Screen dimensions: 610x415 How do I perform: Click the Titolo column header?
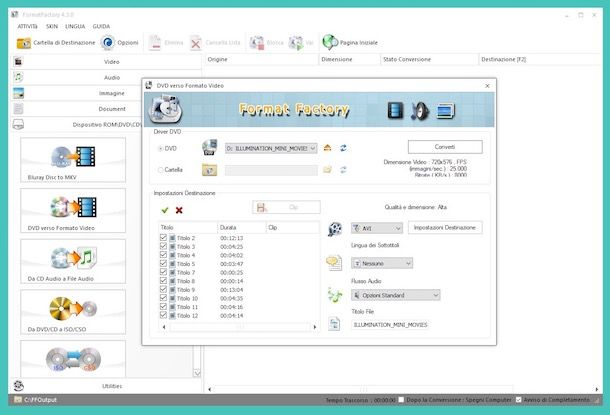click(x=188, y=228)
